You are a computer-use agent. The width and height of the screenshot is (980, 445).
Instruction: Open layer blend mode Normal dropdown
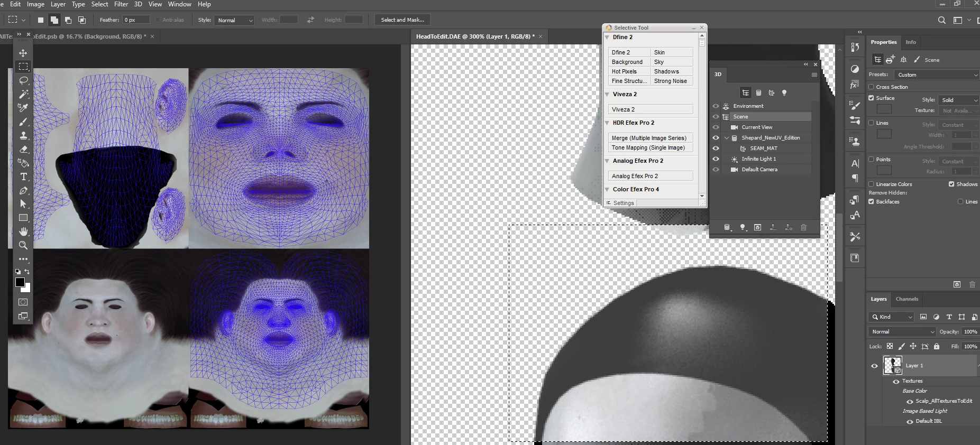point(902,331)
